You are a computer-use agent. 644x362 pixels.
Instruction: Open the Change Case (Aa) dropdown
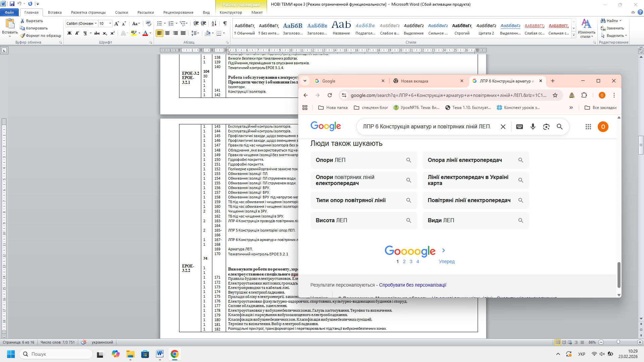[136, 23]
